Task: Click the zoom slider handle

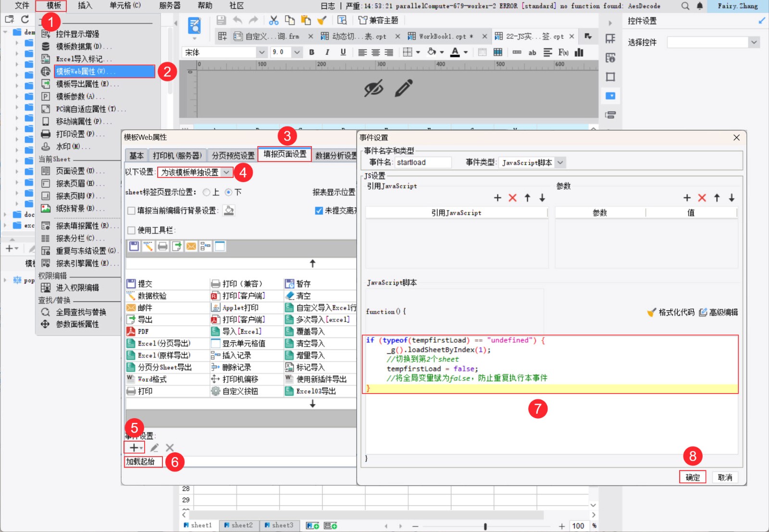Action: point(485,526)
